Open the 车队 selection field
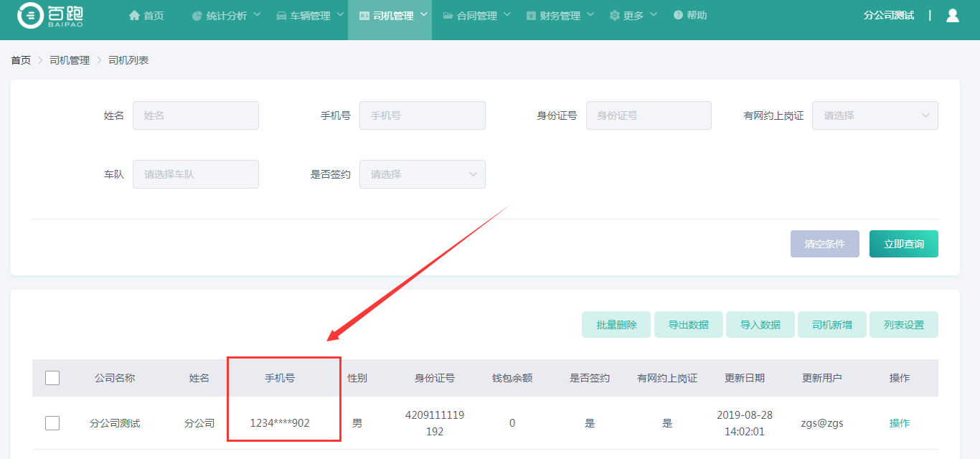The height and width of the screenshot is (459, 980). [195, 174]
